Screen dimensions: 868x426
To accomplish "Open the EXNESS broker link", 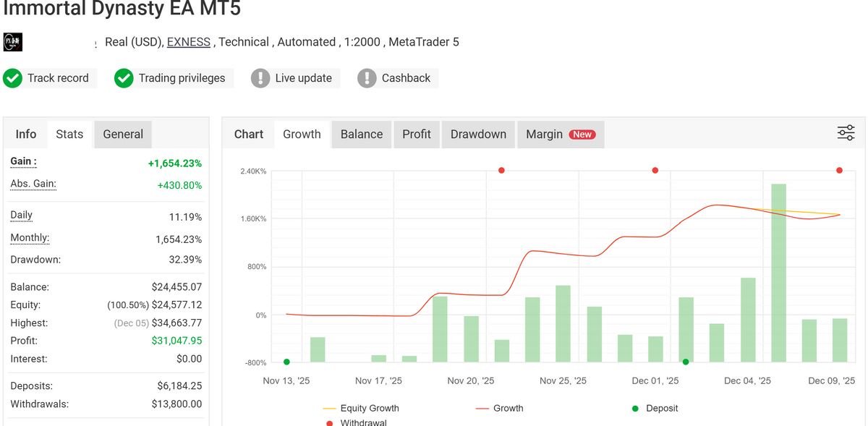I will pyautogui.click(x=188, y=41).
